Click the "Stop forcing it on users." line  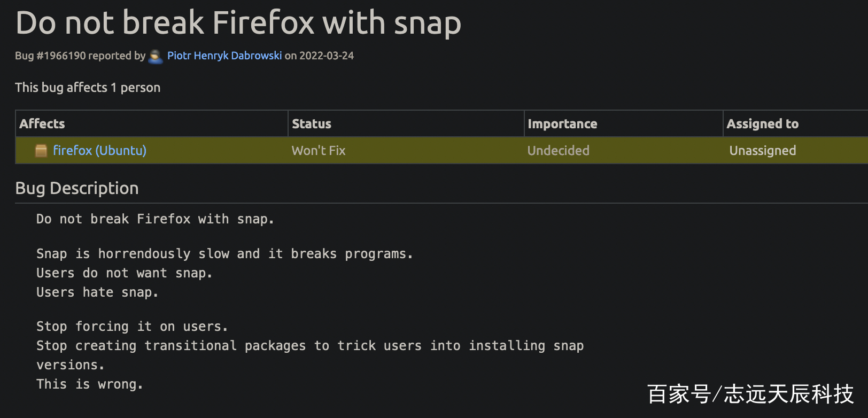tap(132, 327)
